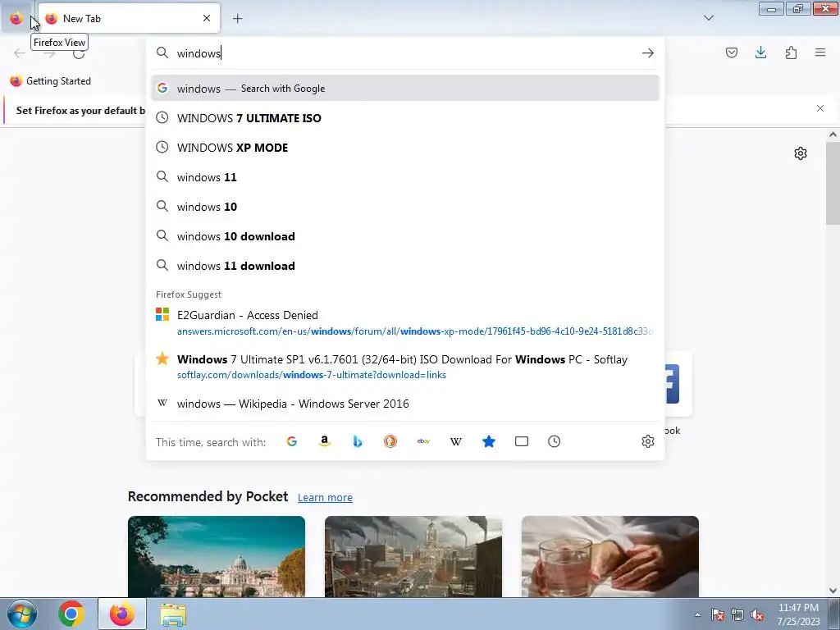Search this time with Google icon
Screen dimensions: 840x630
tap(292, 441)
